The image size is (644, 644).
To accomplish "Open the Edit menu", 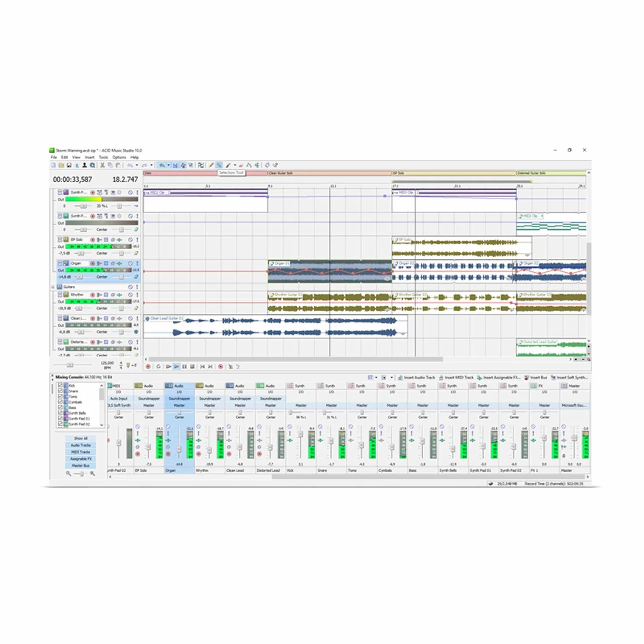I will [64, 157].
